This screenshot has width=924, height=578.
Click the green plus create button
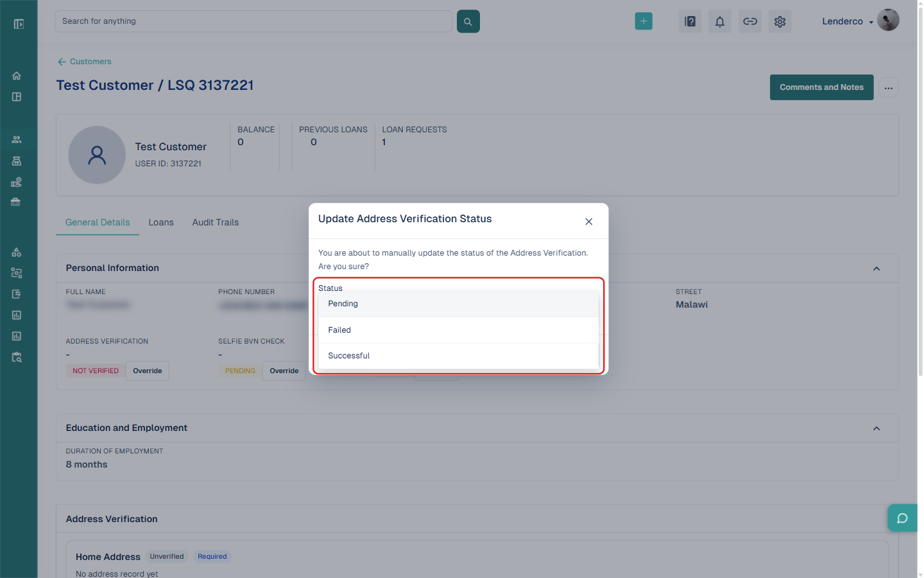click(x=644, y=21)
